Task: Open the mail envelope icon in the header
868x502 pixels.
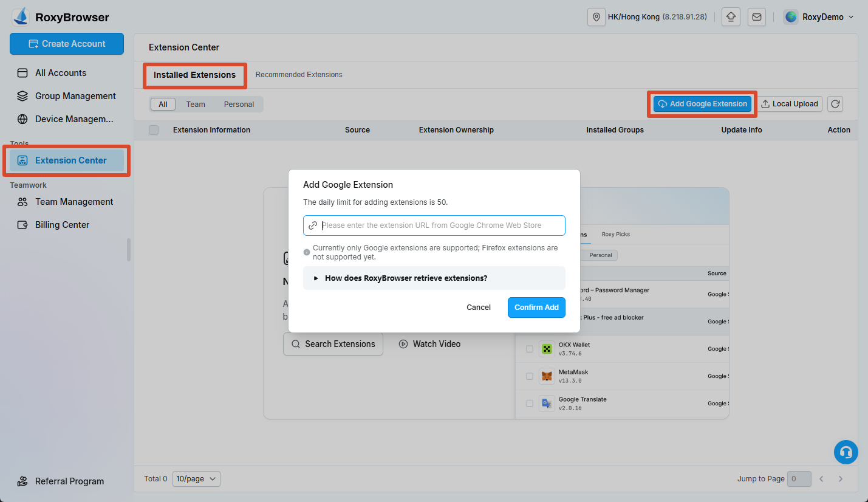Action: click(x=757, y=17)
